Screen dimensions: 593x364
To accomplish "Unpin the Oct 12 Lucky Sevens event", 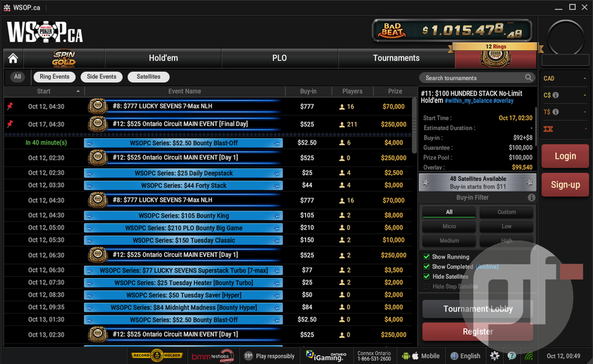I will (x=10, y=106).
